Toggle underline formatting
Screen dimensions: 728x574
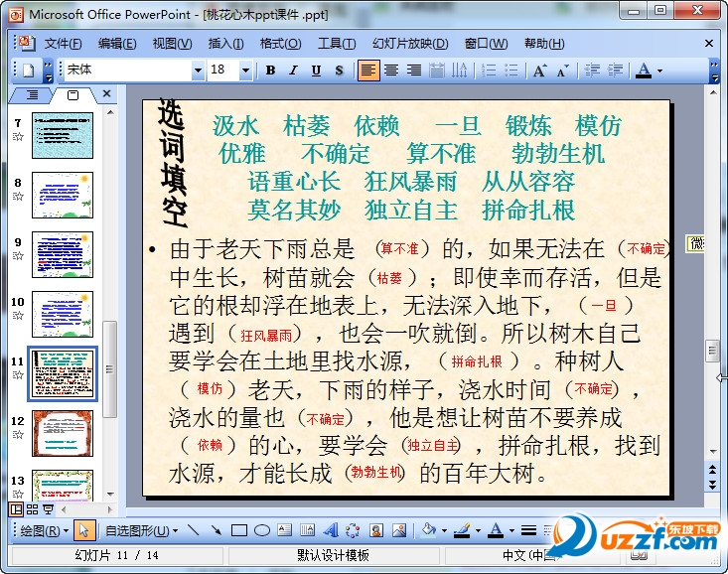click(x=316, y=71)
